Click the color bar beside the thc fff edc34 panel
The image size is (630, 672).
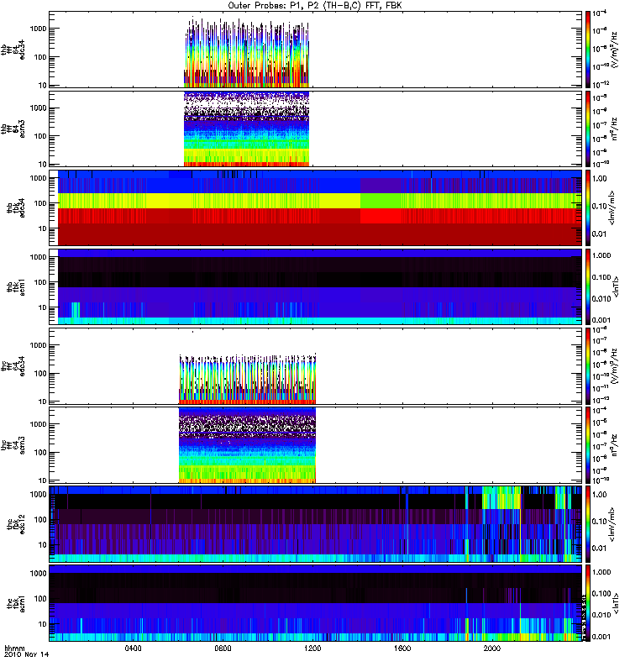pos(588,366)
